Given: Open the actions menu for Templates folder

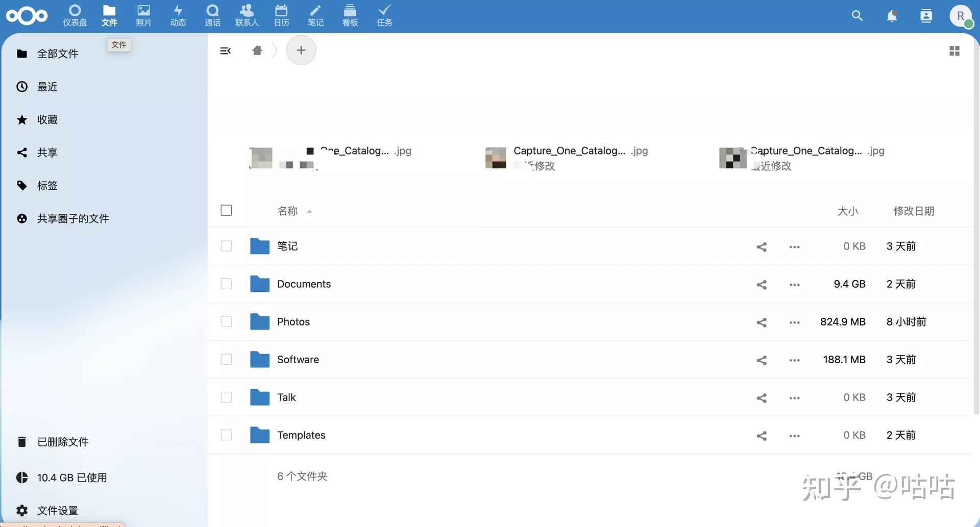Looking at the screenshot, I should point(794,436).
